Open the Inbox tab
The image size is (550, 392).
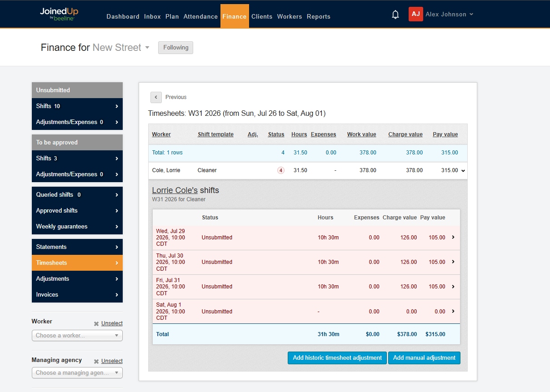(x=153, y=16)
